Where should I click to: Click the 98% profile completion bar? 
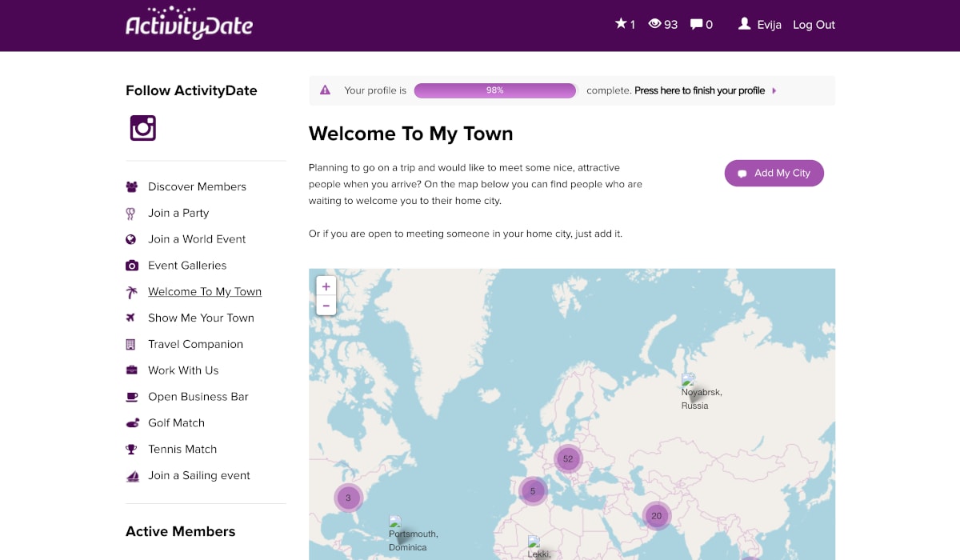[x=494, y=90]
